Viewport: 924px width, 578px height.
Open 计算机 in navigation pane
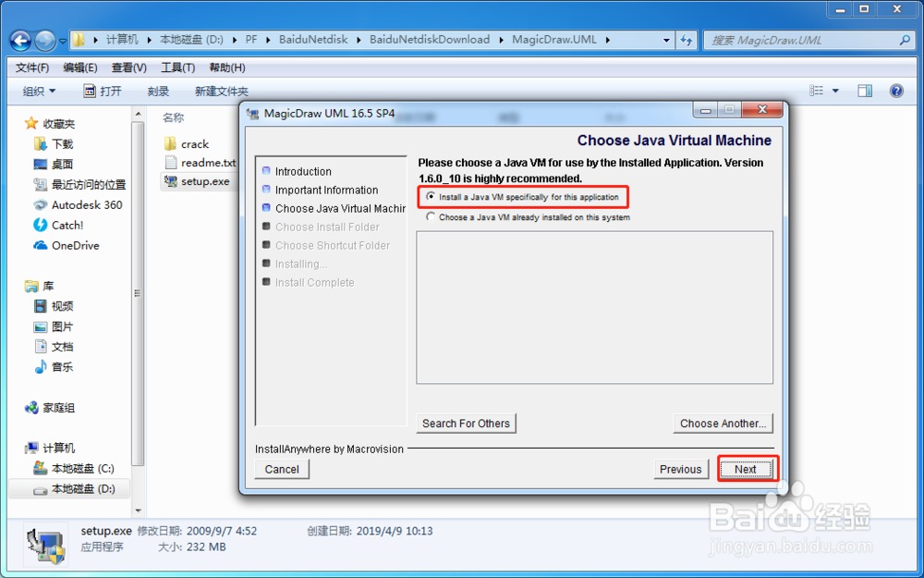(x=50, y=449)
